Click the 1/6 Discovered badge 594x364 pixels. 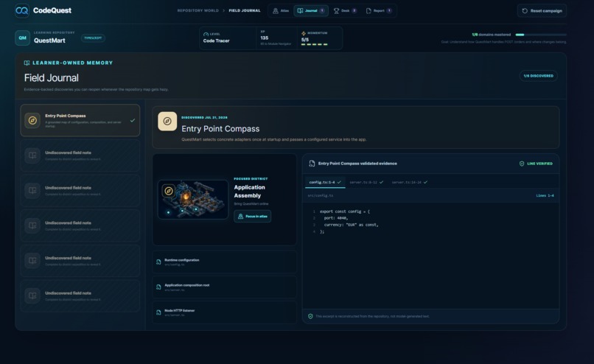538,76
